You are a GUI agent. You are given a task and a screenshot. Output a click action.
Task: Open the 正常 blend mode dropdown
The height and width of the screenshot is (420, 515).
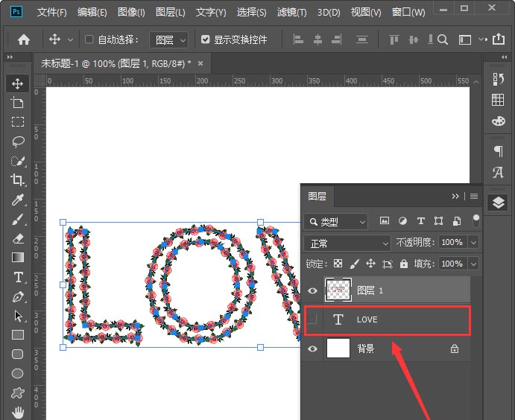[347, 243]
